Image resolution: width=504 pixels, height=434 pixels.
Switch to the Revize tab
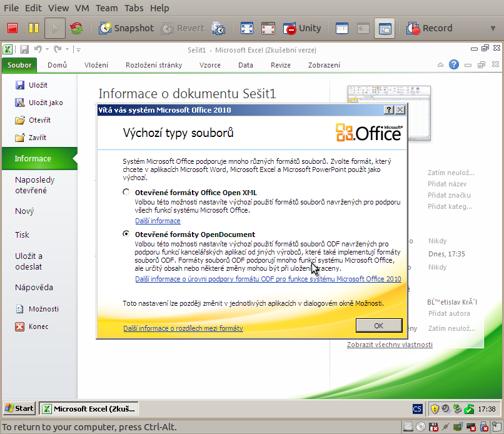pyautogui.click(x=281, y=65)
